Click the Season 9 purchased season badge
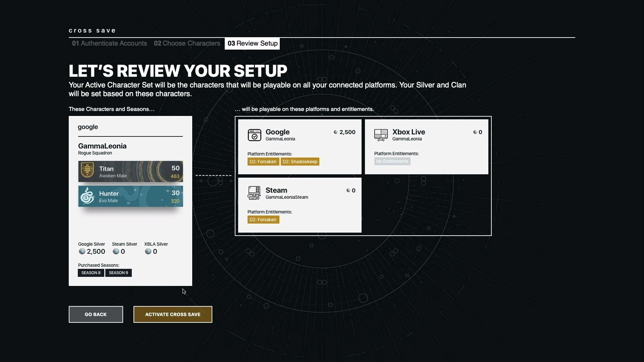This screenshot has width=644, height=362. pyautogui.click(x=118, y=273)
